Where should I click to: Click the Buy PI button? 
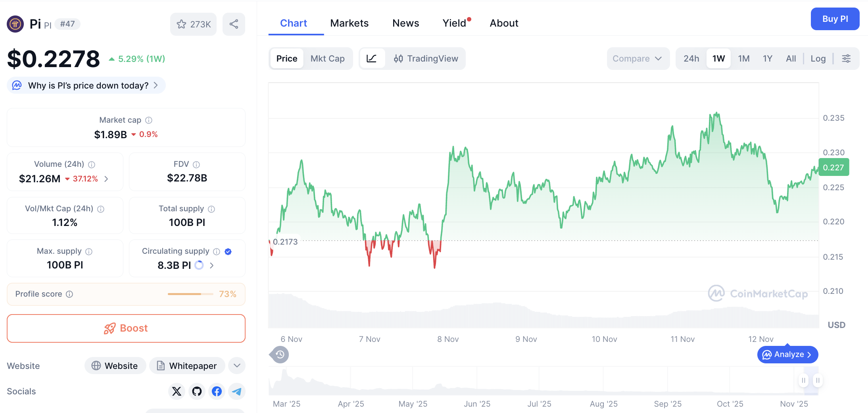[x=835, y=19]
